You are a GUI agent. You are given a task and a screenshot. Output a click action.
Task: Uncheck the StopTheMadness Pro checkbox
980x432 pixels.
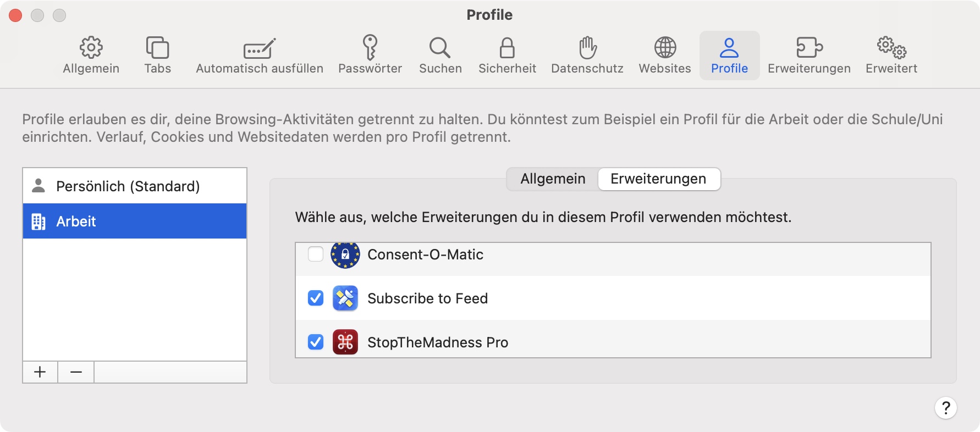click(316, 342)
